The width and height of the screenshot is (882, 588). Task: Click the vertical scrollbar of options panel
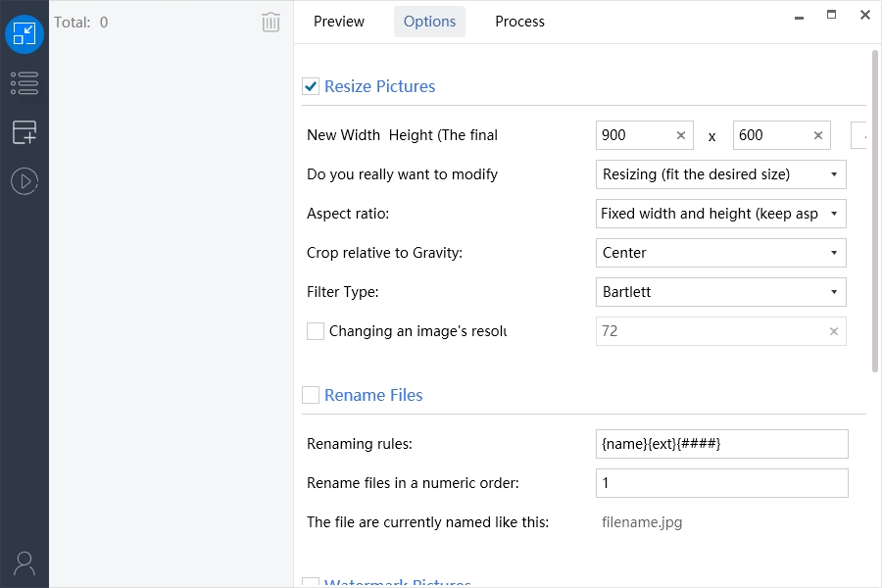(x=874, y=211)
